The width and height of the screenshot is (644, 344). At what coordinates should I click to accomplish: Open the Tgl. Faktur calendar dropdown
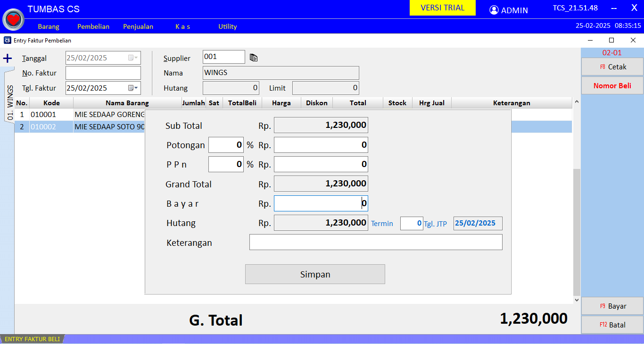[x=133, y=88]
